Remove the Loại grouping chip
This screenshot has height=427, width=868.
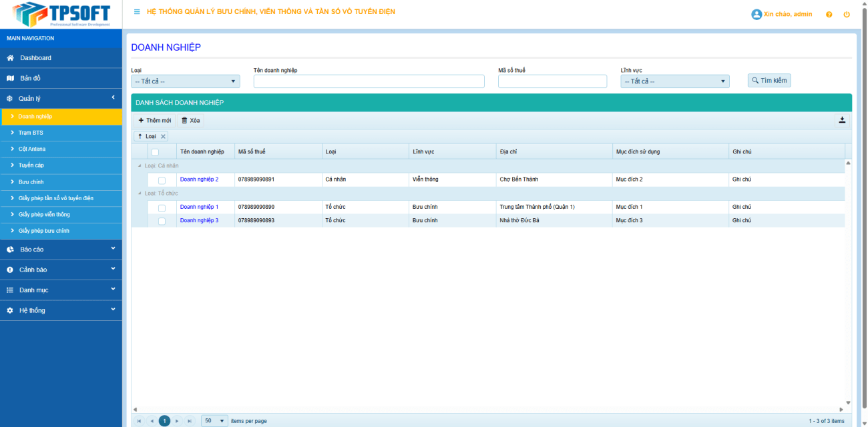coord(163,136)
